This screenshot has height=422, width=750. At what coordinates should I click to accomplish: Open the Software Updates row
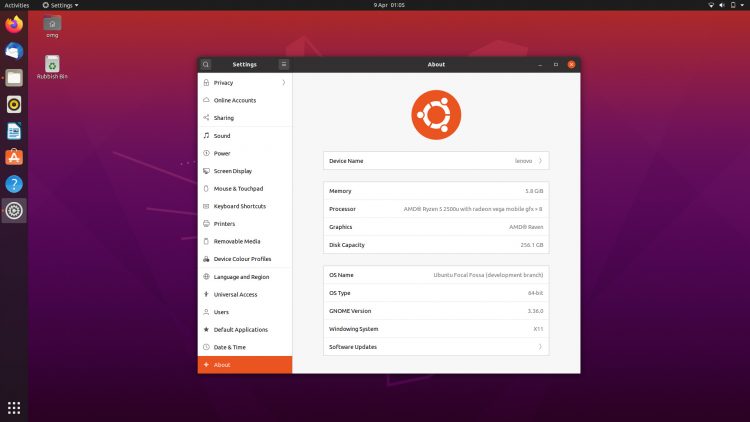436,347
